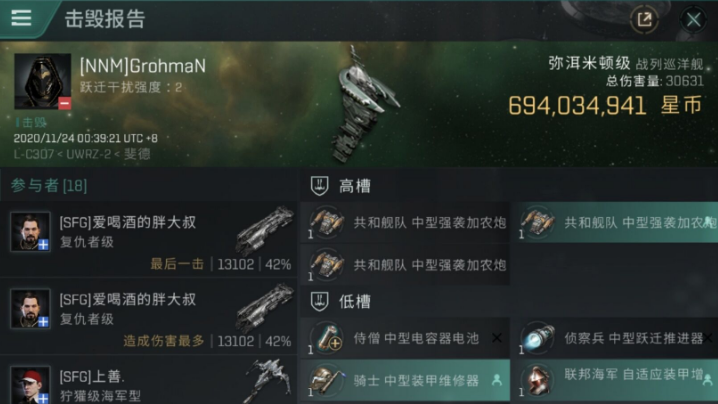Select first 共和舰队 中型强袭加农炮 item
Image resolution: width=718 pixels, height=404 pixels.
pyautogui.click(x=405, y=223)
